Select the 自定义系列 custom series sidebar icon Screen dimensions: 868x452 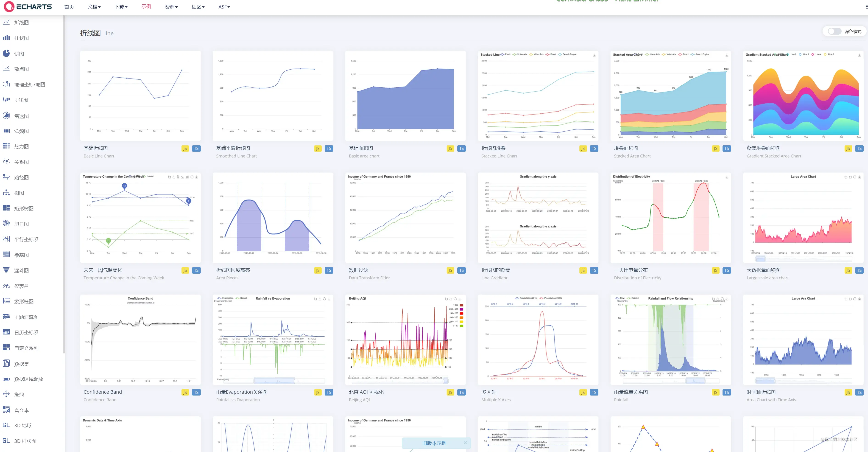6,348
